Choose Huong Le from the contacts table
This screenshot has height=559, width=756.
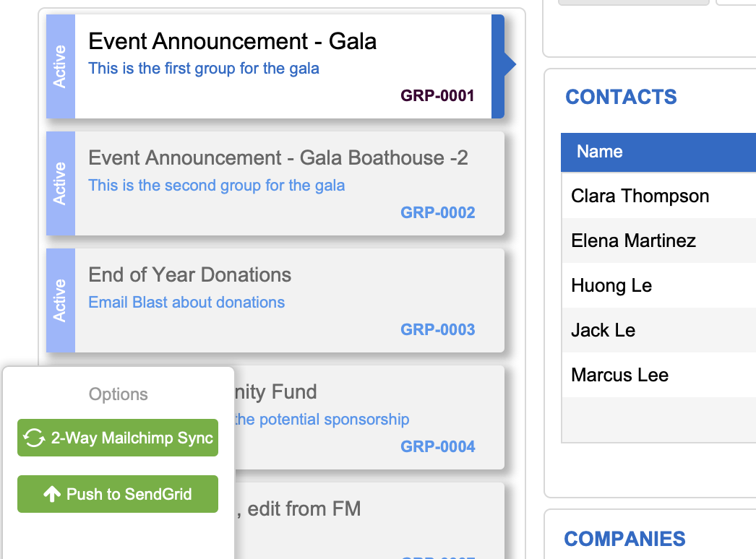(611, 285)
